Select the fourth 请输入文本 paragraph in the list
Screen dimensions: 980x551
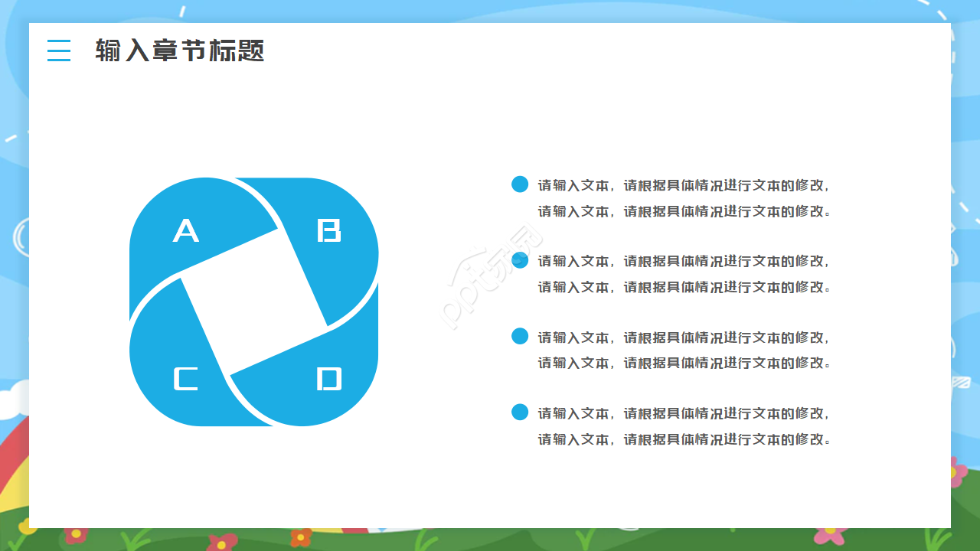point(684,426)
